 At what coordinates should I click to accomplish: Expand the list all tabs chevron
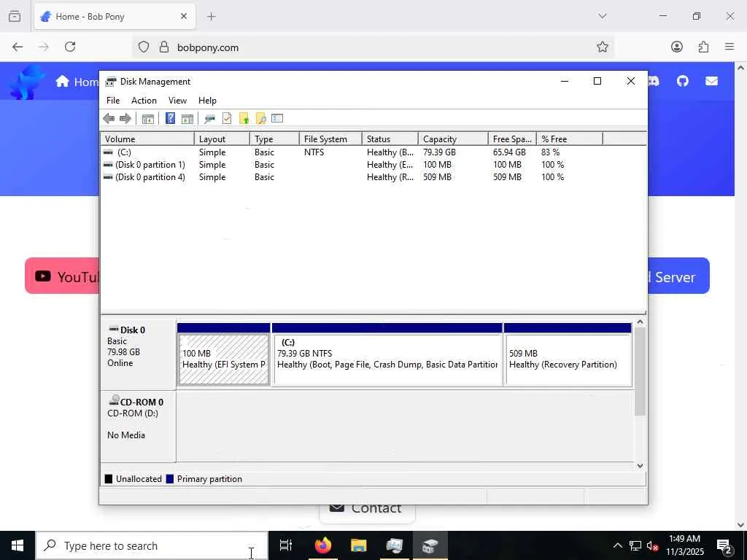(x=603, y=16)
